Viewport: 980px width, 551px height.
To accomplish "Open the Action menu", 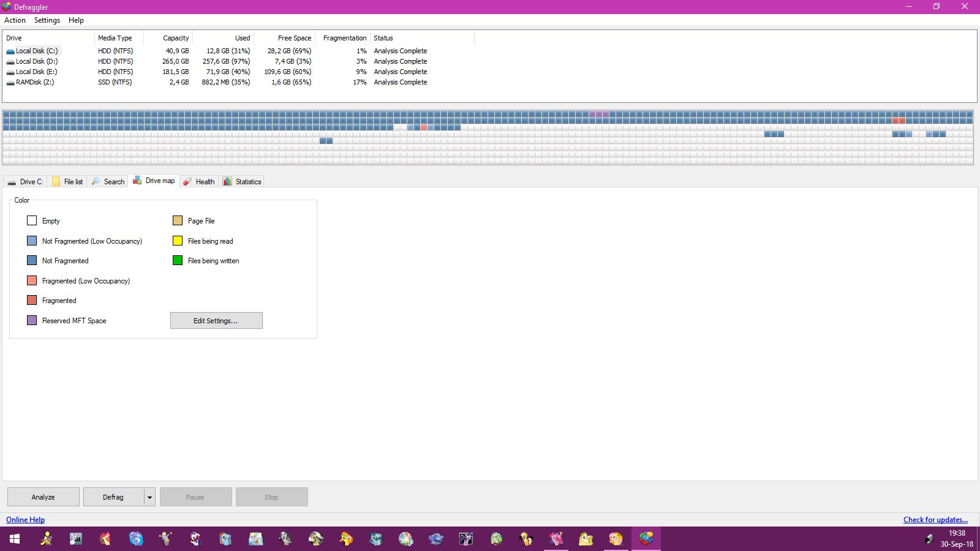I will [x=15, y=20].
